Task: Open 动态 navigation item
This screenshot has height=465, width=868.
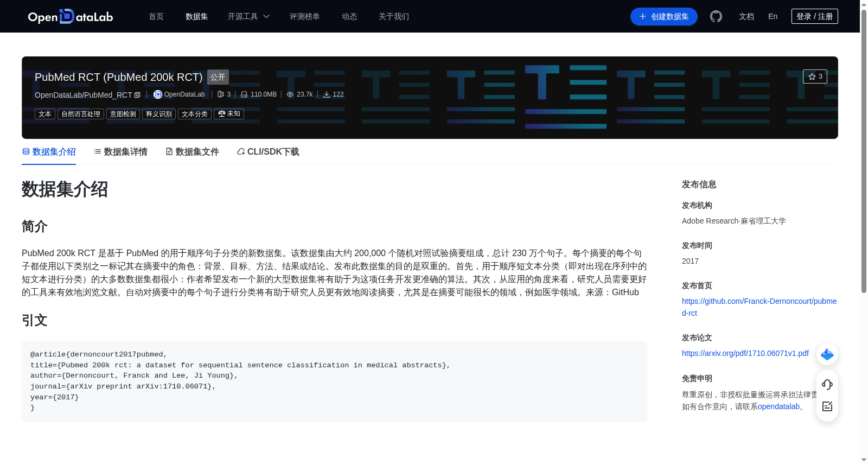Action: click(x=349, y=16)
